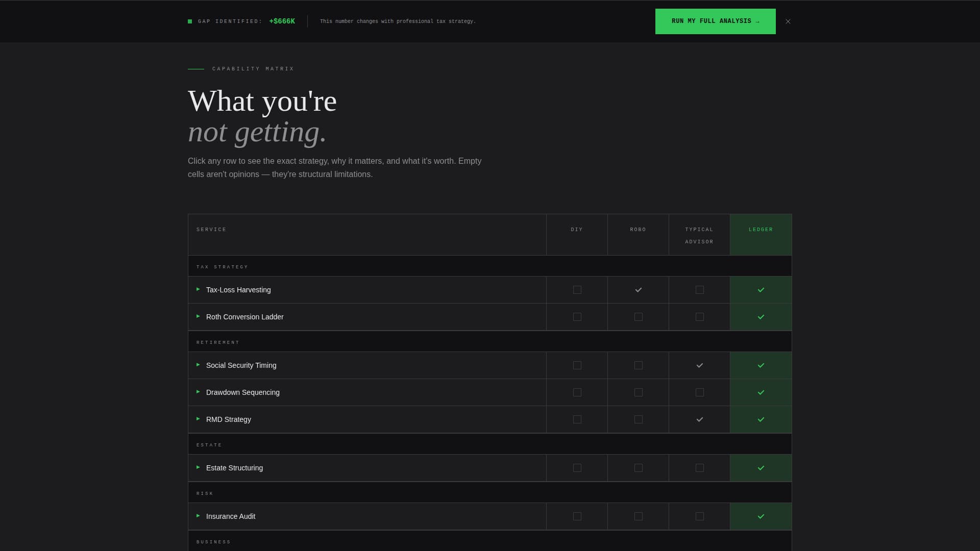Expand the Insurance Audit row arrow
Image resolution: width=980 pixels, height=551 pixels.
[198, 516]
